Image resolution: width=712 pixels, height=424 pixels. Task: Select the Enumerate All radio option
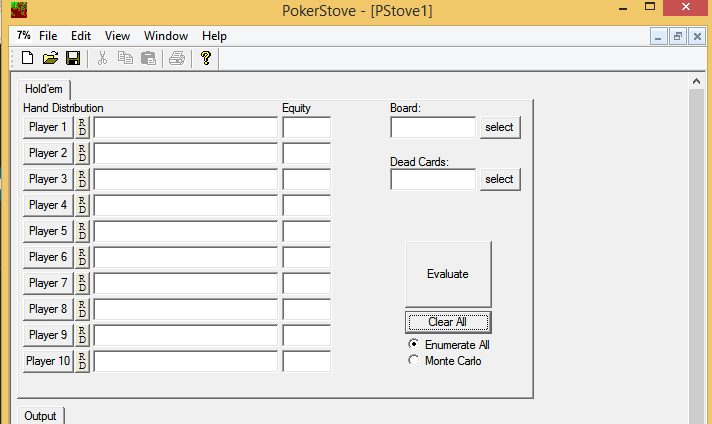tap(414, 345)
